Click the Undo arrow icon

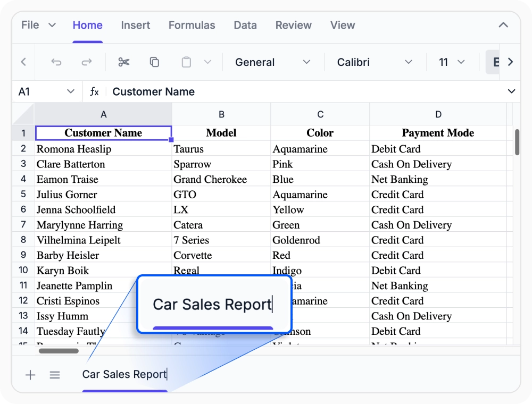(56, 62)
